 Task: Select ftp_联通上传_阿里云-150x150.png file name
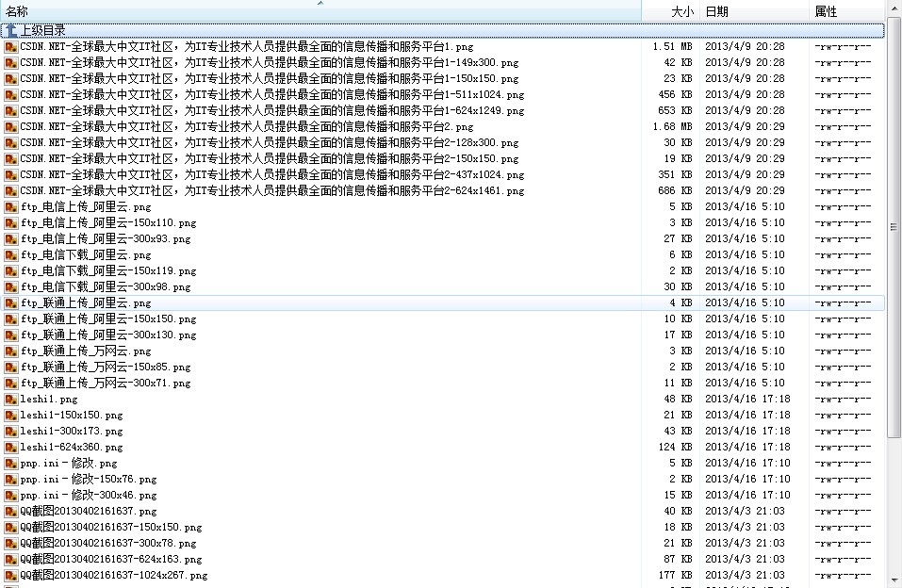point(108,319)
